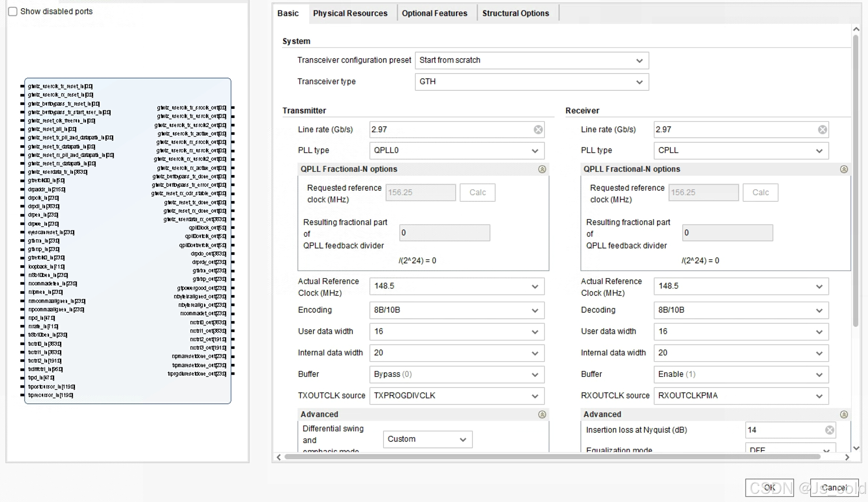
Task: Switch to Optional Features tab
Action: (x=435, y=13)
